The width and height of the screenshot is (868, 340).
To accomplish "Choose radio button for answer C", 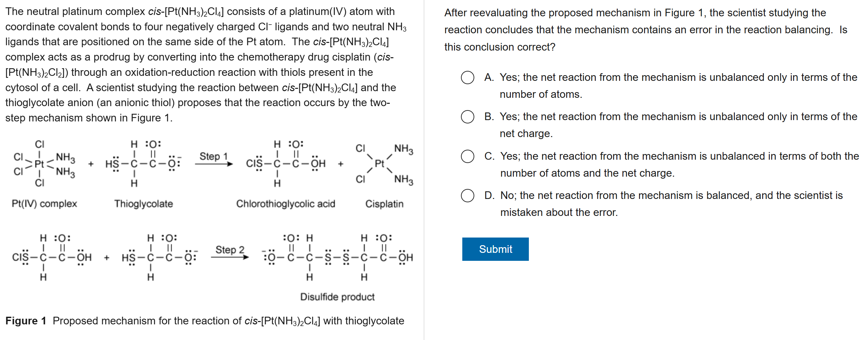I will click(x=467, y=156).
